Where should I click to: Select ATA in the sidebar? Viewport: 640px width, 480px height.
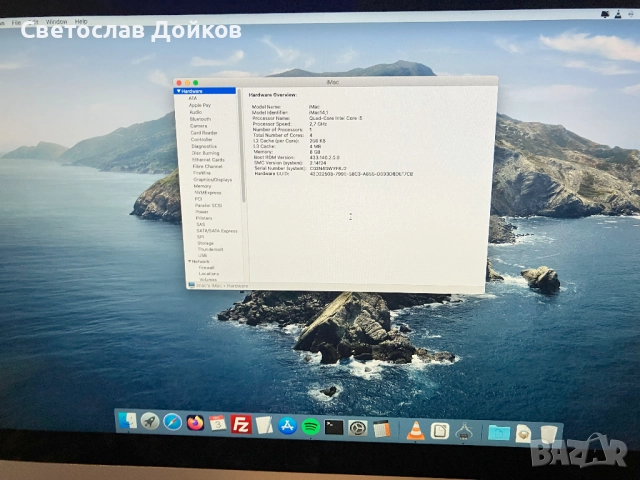coord(193,98)
